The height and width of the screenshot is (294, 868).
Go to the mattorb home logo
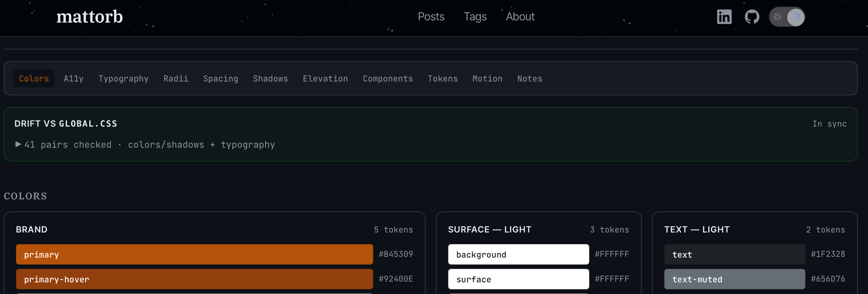90,17
